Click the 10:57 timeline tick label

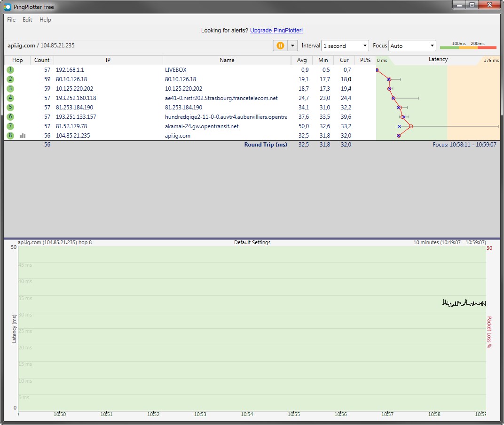click(x=387, y=414)
